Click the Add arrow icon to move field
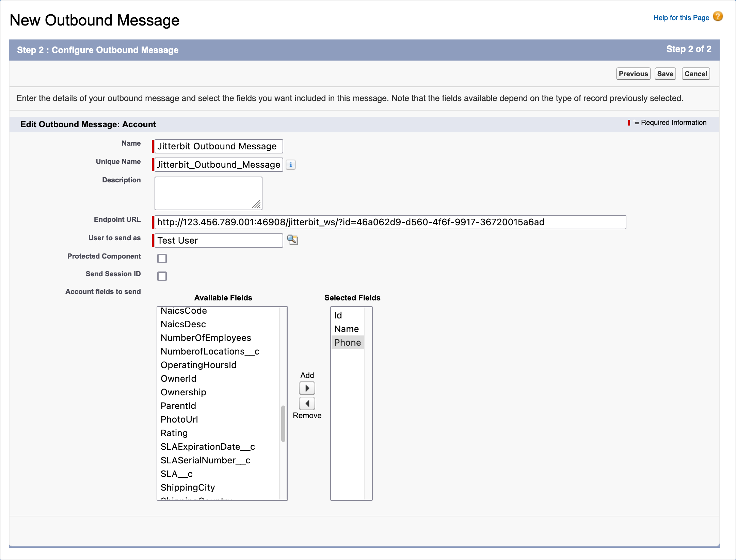Screen dimensions: 736x560 [307, 388]
